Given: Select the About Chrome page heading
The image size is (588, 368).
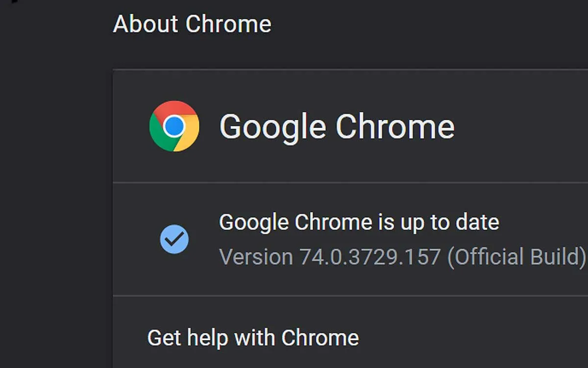Looking at the screenshot, I should click(x=192, y=24).
